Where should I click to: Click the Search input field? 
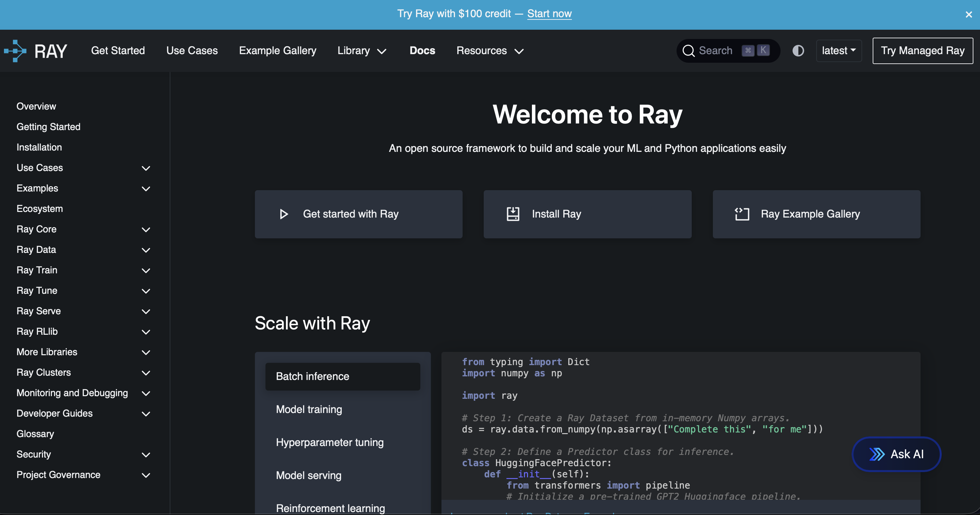pyautogui.click(x=728, y=51)
